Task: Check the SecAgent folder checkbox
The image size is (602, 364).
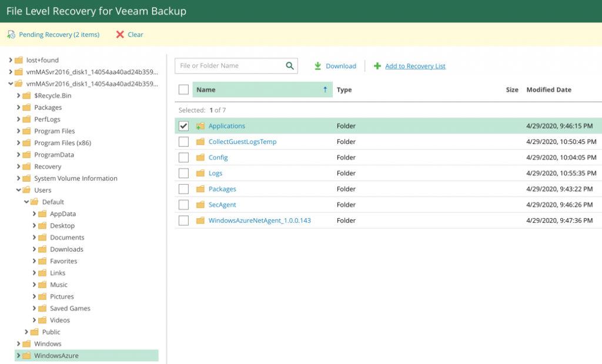Action: coord(183,205)
